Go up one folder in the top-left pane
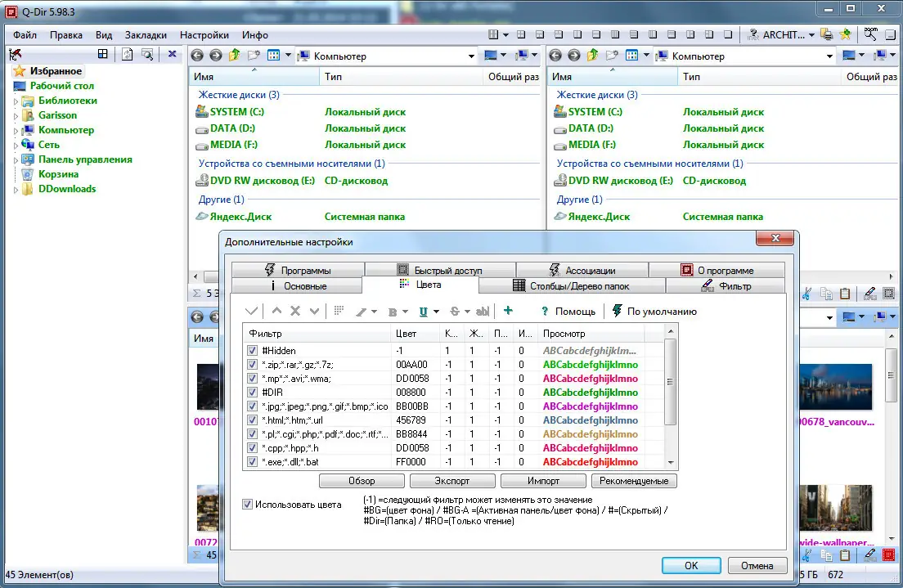The image size is (903, 588). pyautogui.click(x=235, y=56)
